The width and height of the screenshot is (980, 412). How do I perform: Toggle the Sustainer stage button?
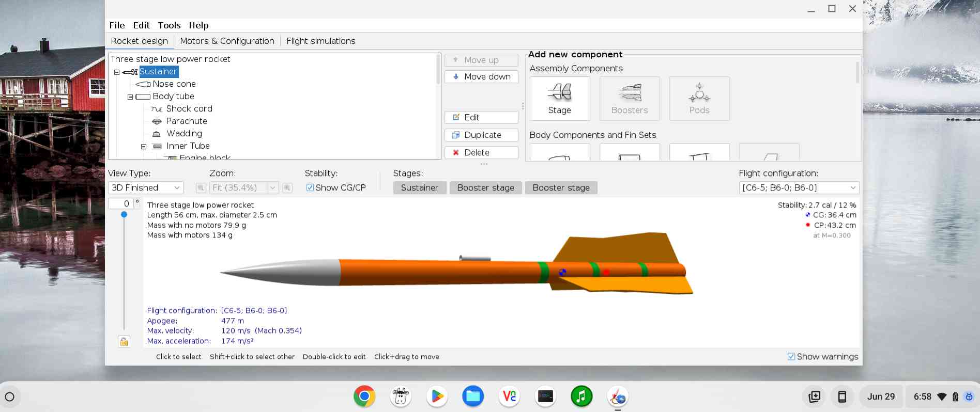(420, 188)
